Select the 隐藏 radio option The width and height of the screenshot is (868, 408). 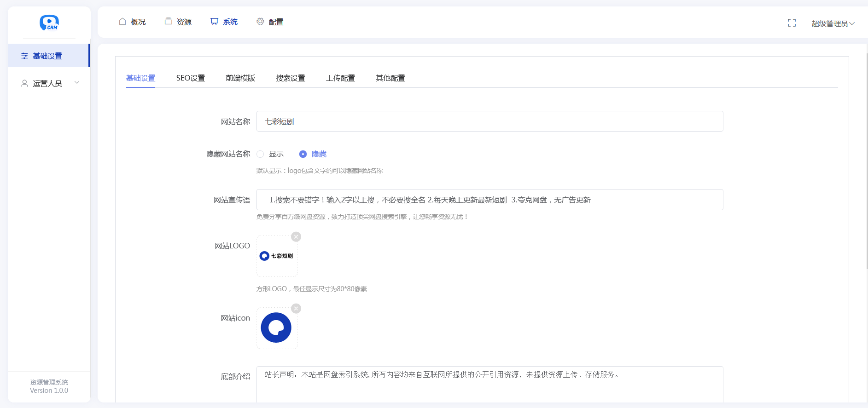303,154
